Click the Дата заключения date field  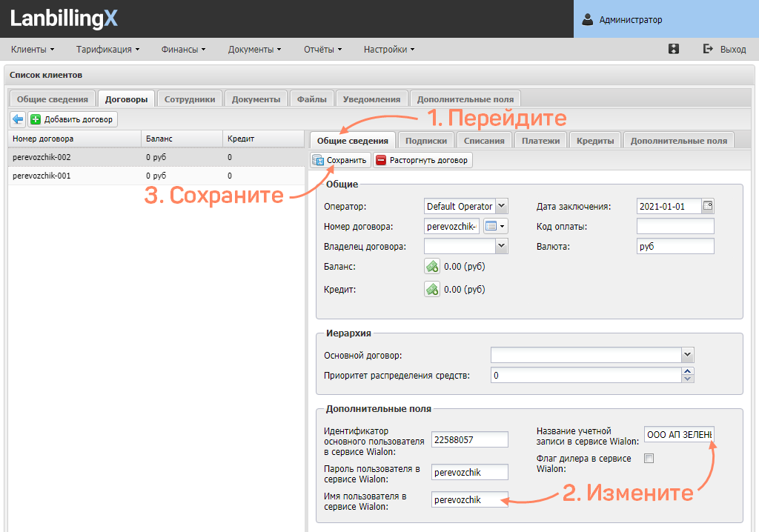[x=669, y=206]
